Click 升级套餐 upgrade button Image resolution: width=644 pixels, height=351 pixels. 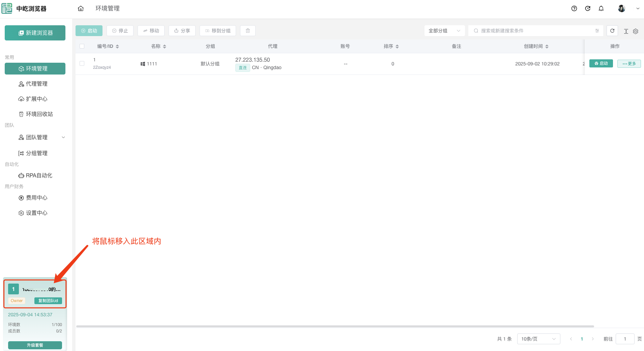point(35,345)
